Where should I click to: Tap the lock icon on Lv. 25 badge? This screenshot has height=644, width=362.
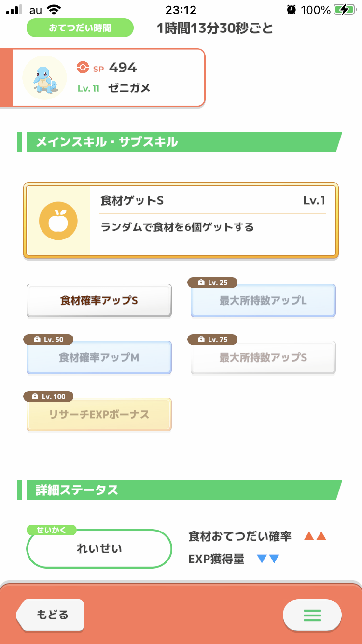(x=201, y=283)
